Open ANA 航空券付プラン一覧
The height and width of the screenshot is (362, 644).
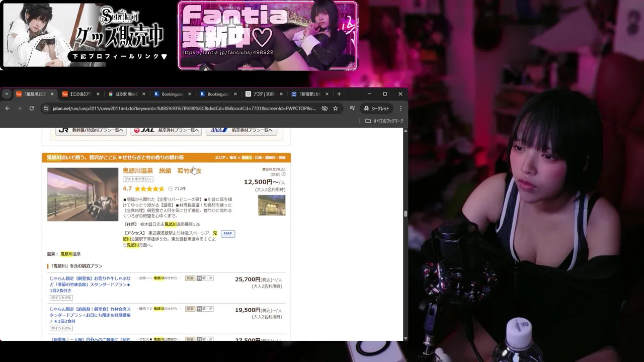click(x=242, y=130)
